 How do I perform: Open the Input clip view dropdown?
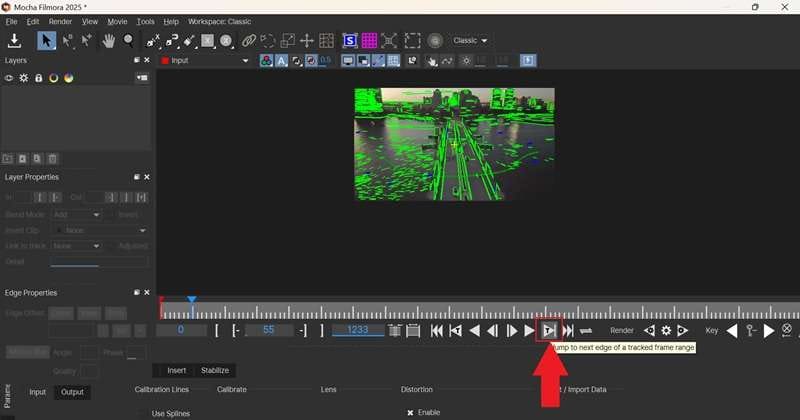[205, 60]
